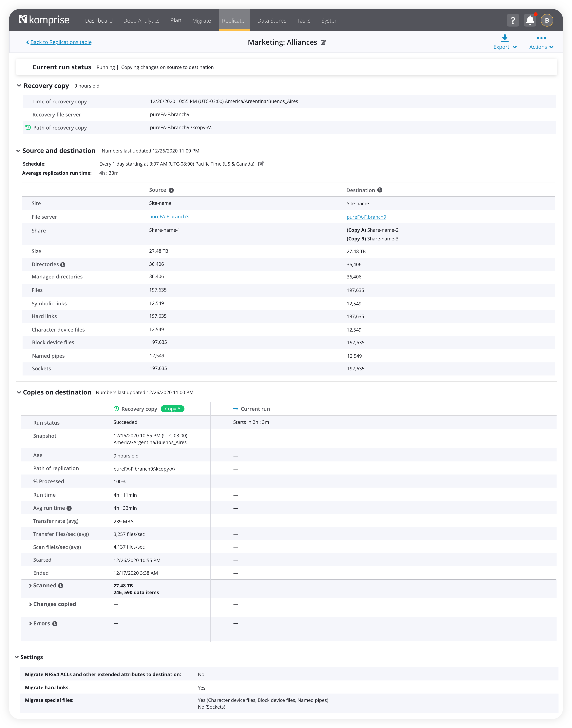Click Back to Replications table link
Screen dimensions: 572x728
click(61, 42)
